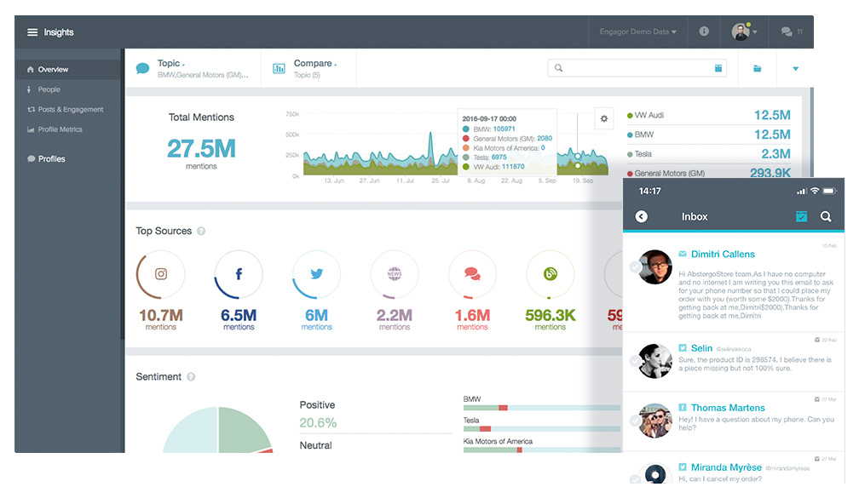Image resolution: width=859 pixels, height=504 pixels.
Task: Click the mobile Inbox checkmark calendar icon
Action: coord(801,217)
